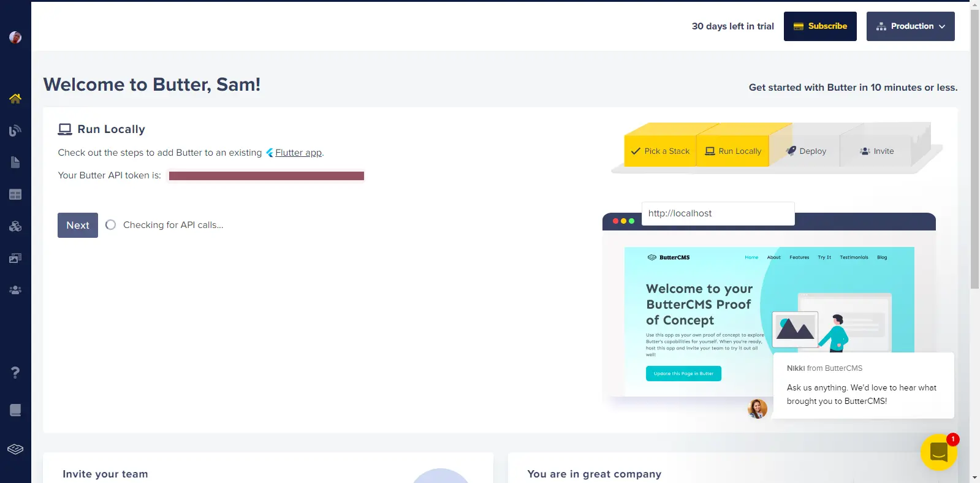Open the Home dashboard icon in sidebar
The height and width of the screenshot is (483, 980).
point(15,99)
